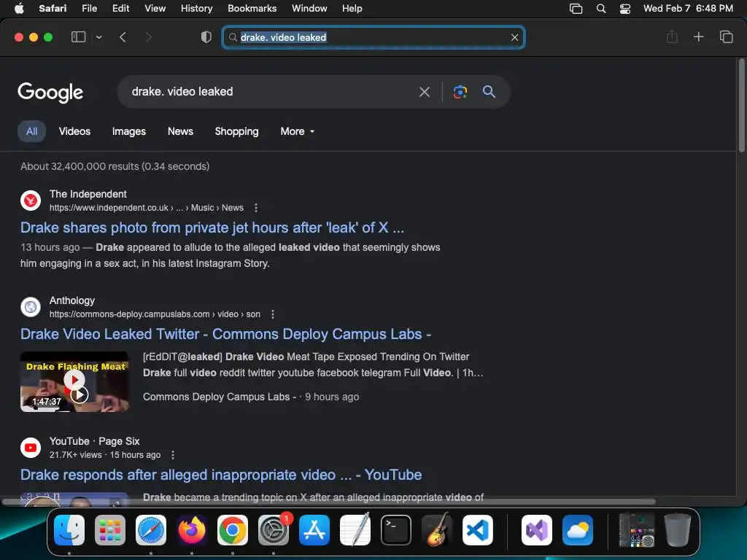Open Spotlight search in menu bar

click(x=601, y=9)
